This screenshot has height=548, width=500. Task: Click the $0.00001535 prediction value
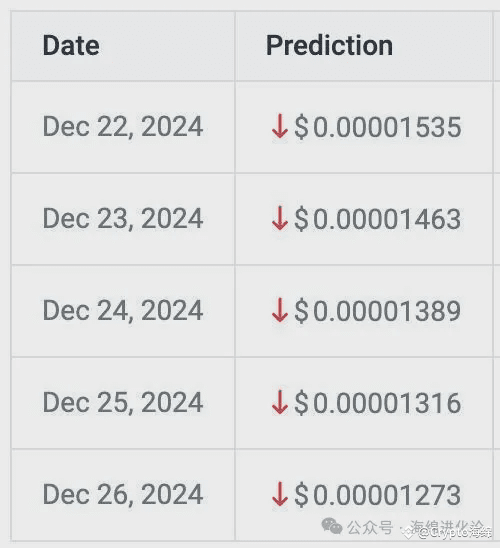pos(378,127)
